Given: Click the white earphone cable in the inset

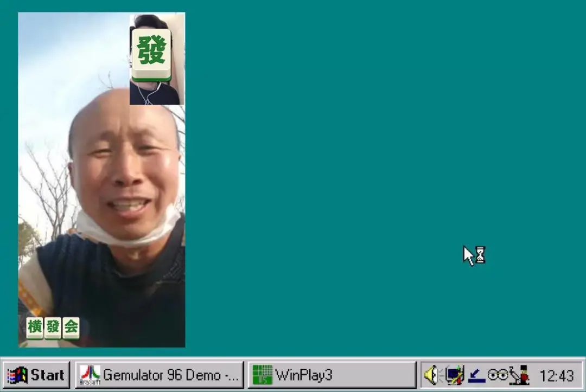Looking at the screenshot, I should 148,93.
